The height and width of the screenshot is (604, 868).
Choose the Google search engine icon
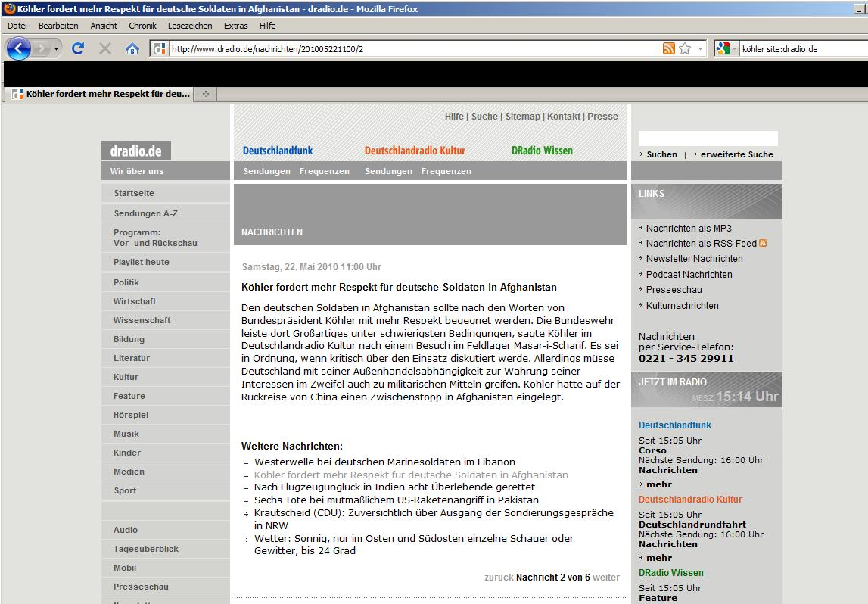pos(723,48)
